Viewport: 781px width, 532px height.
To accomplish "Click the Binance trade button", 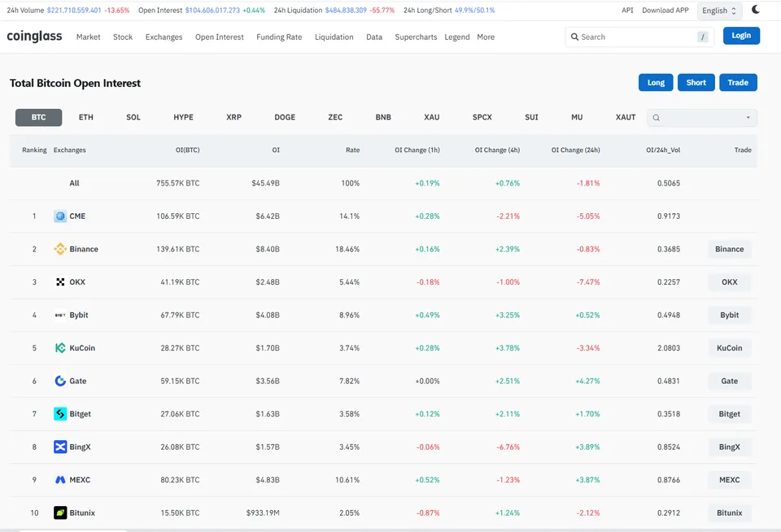I will coord(729,249).
